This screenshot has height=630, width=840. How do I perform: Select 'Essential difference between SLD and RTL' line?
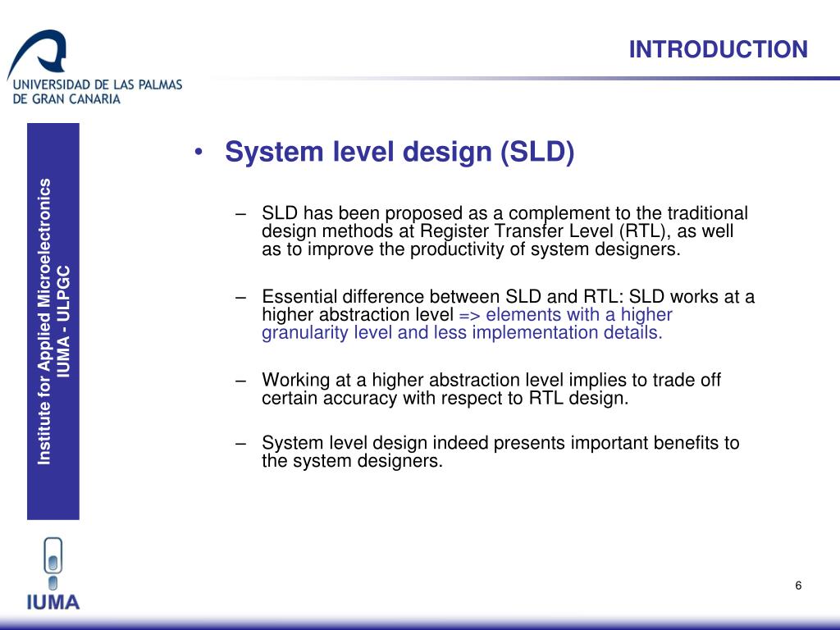click(508, 296)
